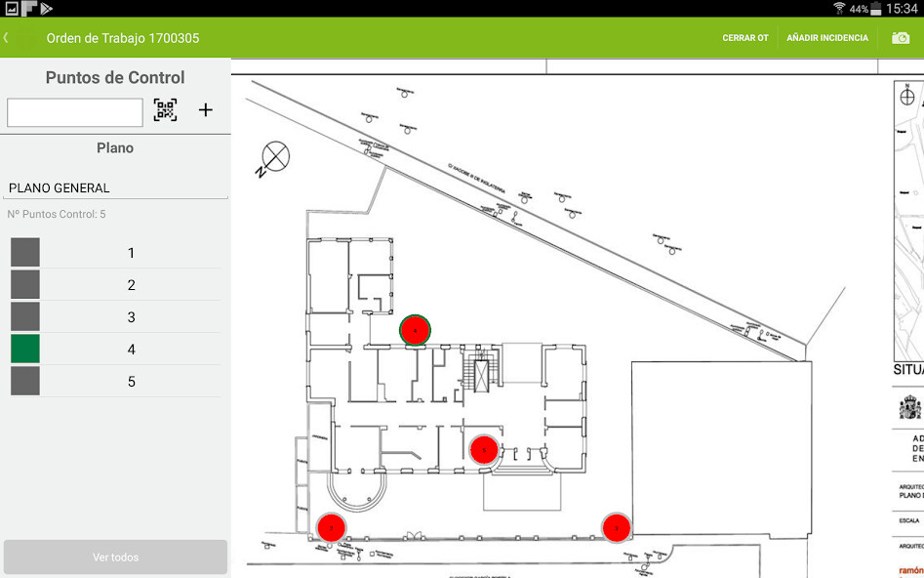Focus the control point search field
This screenshot has width=924, height=578.
point(75,112)
